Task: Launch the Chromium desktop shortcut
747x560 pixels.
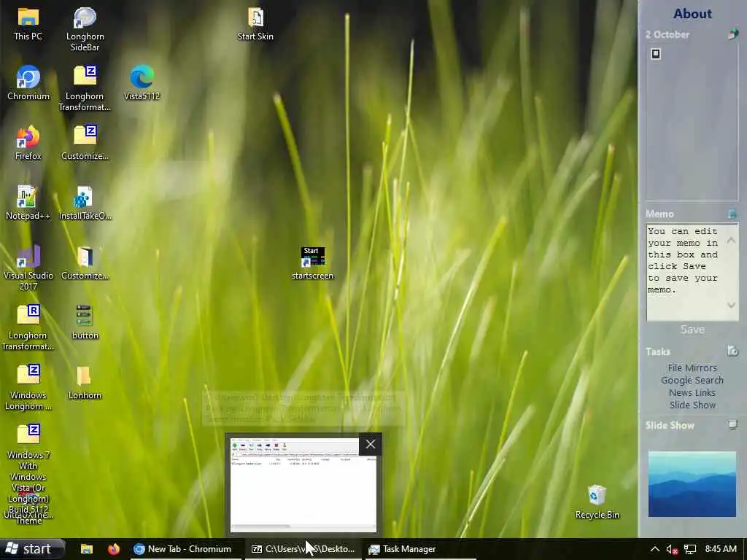Action: point(28,83)
